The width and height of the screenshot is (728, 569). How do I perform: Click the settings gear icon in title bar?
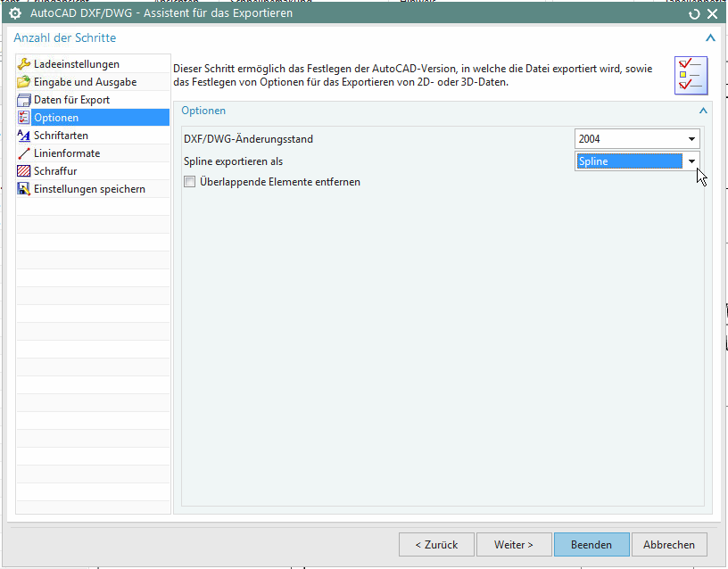coord(15,13)
